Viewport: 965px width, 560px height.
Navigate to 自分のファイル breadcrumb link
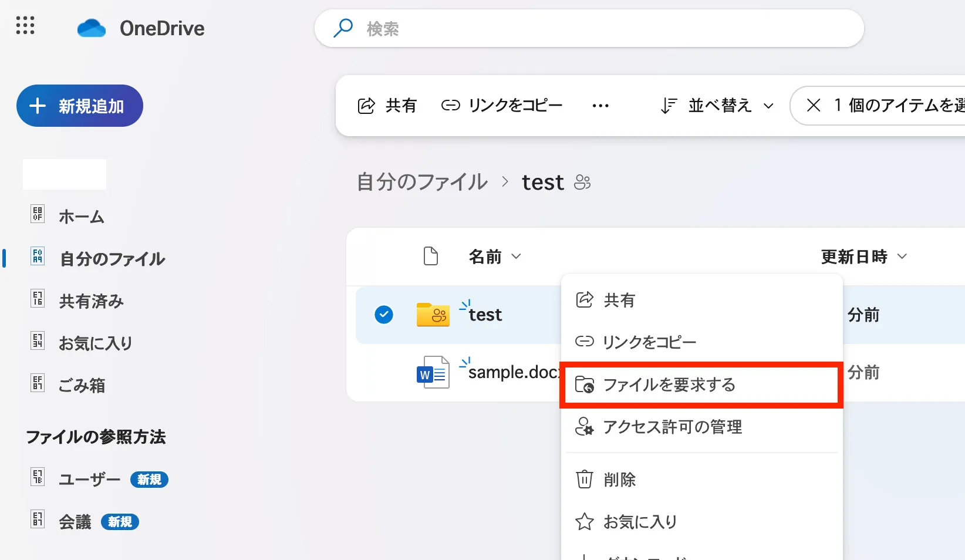pos(422,183)
